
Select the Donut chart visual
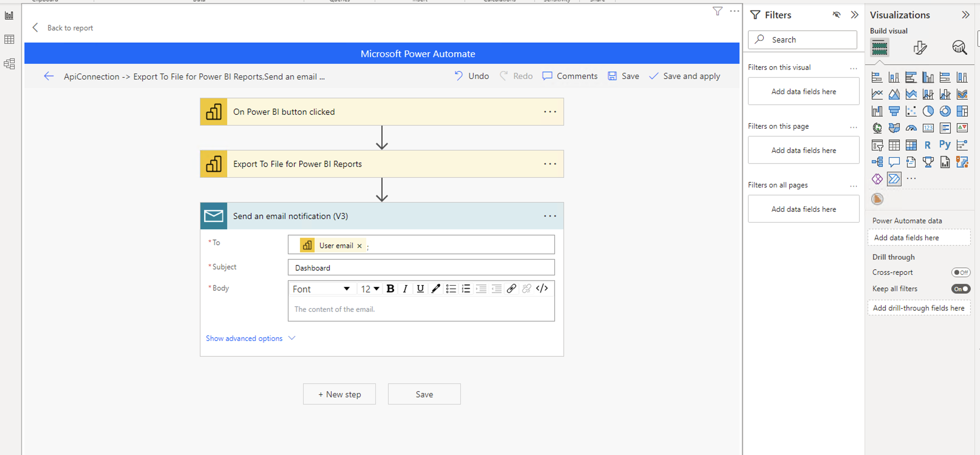click(945, 111)
